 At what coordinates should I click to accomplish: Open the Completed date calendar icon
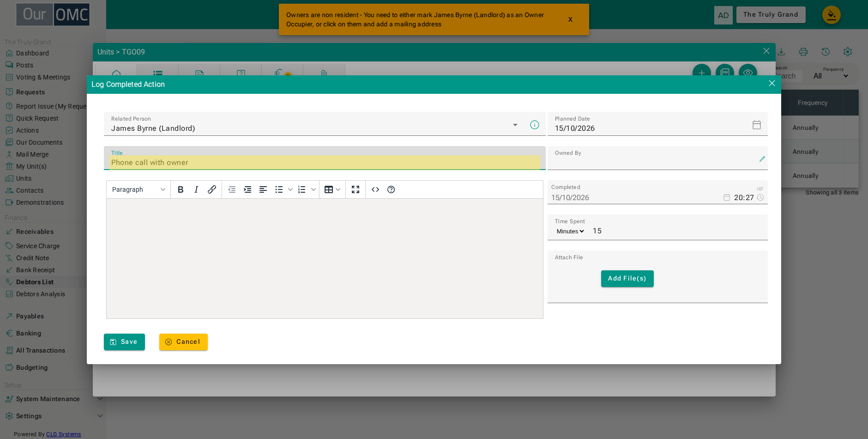coord(727,197)
